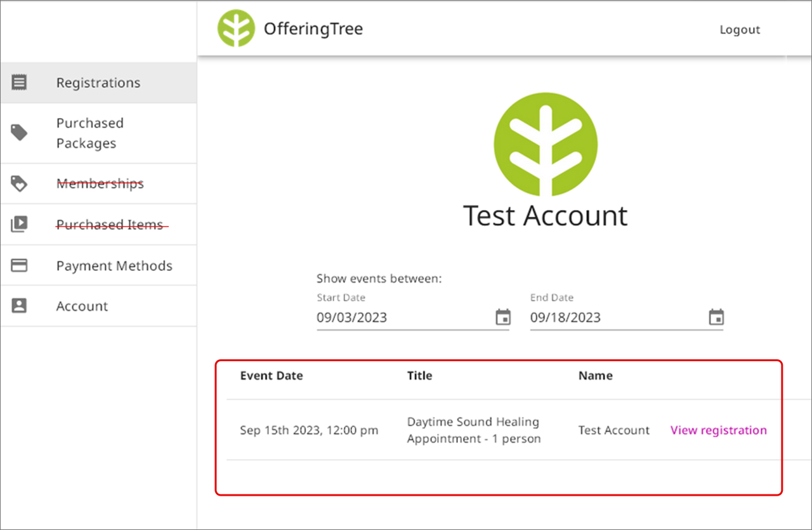Click the Purchased Packages tag icon
812x530 pixels.
(20, 133)
